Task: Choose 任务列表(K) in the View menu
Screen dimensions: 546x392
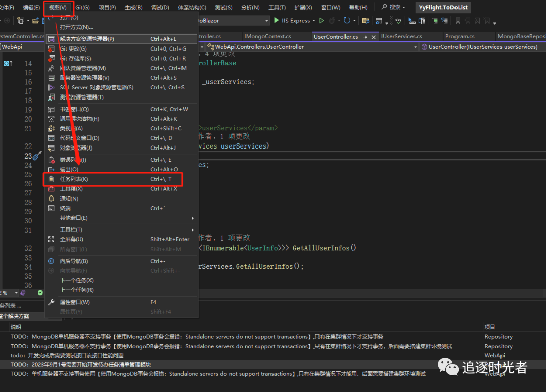Action: click(x=121, y=179)
